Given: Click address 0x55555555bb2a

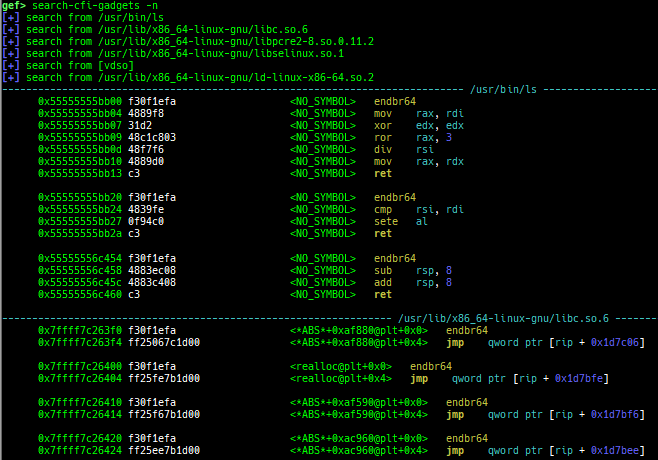Looking at the screenshot, I should (x=80, y=233).
